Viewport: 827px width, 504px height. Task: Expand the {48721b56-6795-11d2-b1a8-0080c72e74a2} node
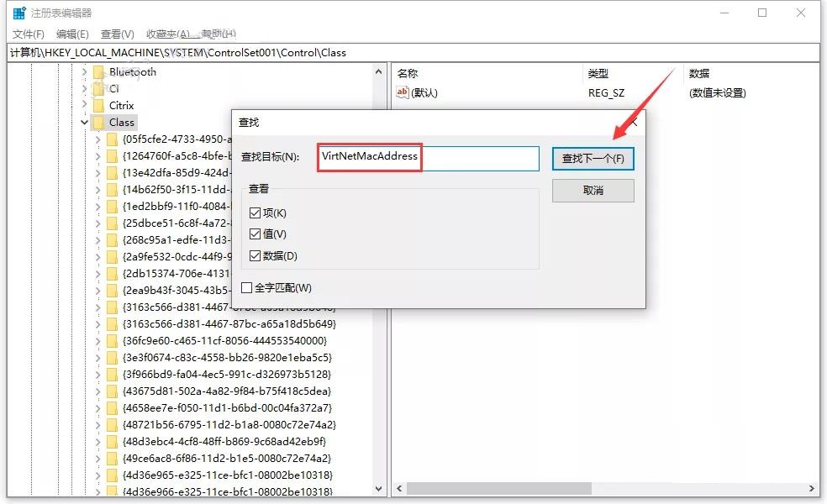[98, 425]
